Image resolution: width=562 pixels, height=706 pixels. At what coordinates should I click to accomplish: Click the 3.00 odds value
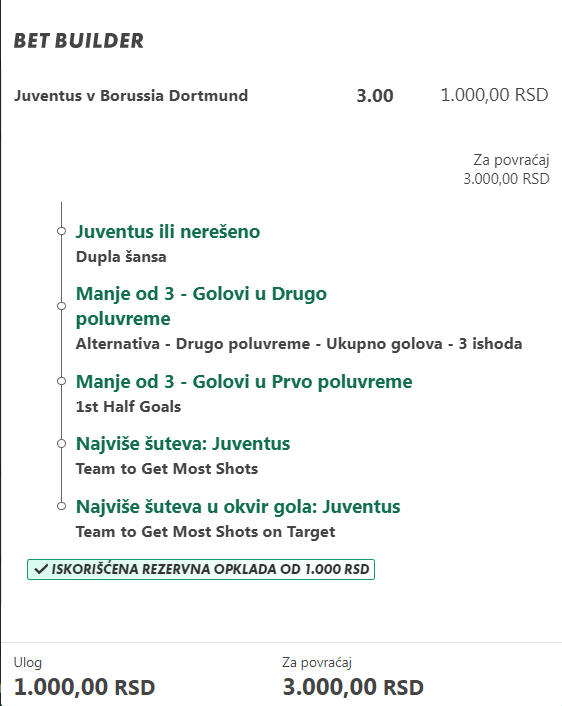pyautogui.click(x=375, y=95)
